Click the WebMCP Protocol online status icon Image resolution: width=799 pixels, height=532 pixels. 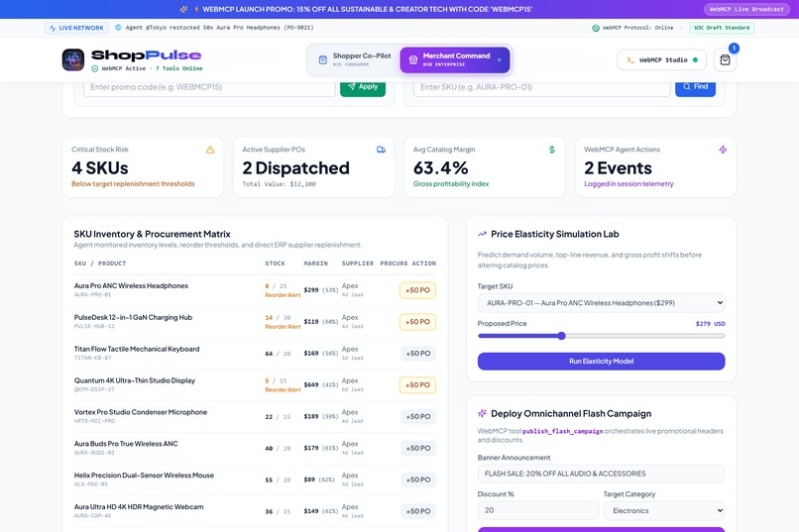(596, 28)
